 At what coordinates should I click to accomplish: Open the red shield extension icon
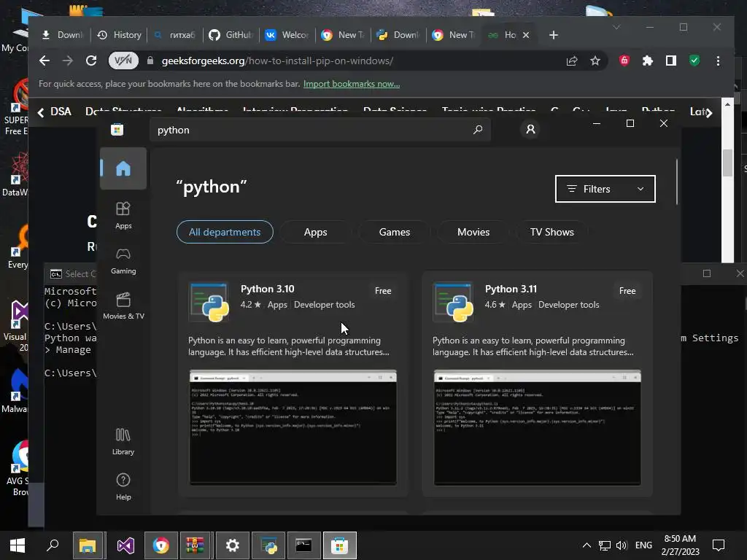coord(624,61)
